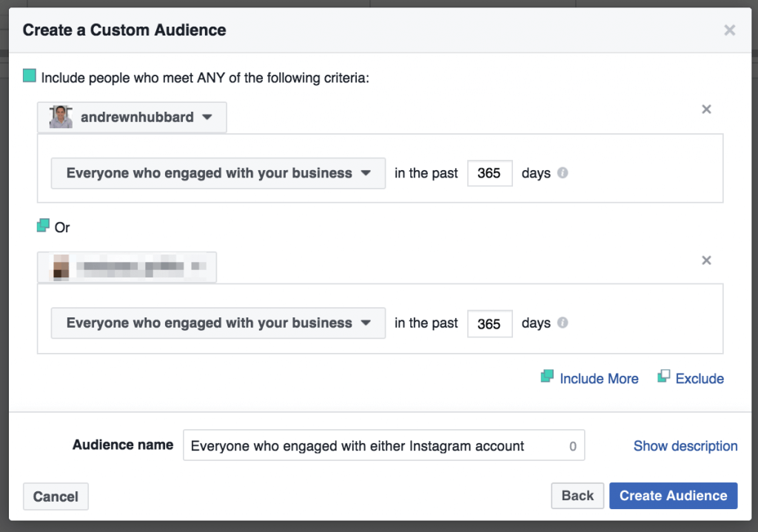Image resolution: width=758 pixels, height=532 pixels.
Task: Click the Back button
Action: click(x=577, y=496)
